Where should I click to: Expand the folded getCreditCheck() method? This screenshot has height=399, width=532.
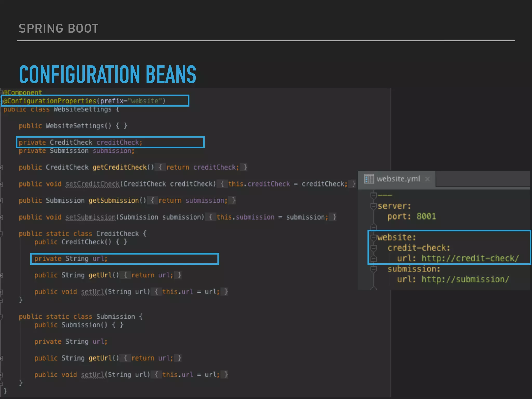[x=1, y=168]
